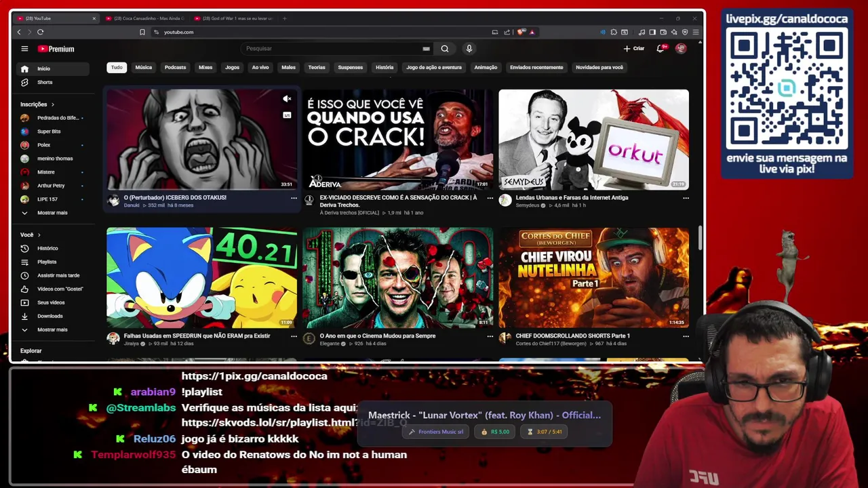This screenshot has height=488, width=868.
Task: Click the search magnifier button
Action: (x=445, y=49)
